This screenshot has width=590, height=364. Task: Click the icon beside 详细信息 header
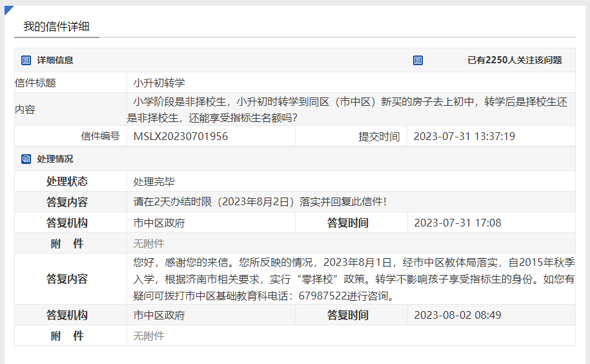point(26,60)
